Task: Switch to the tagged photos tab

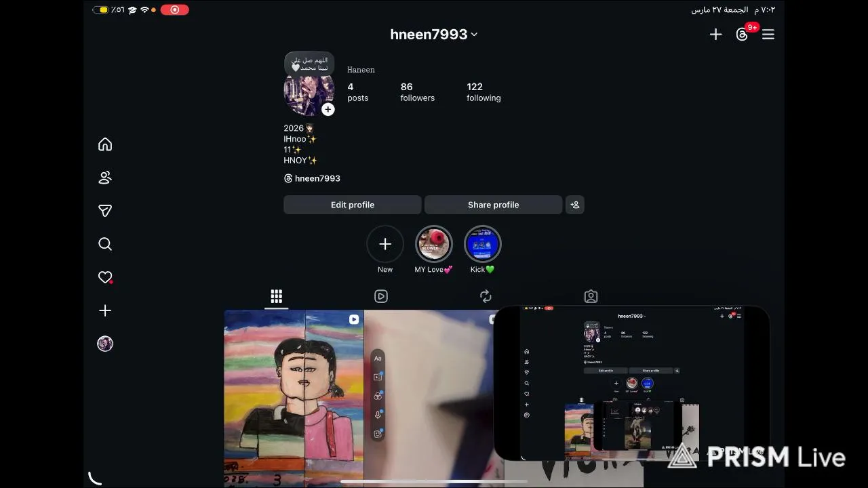Action: pos(591,296)
